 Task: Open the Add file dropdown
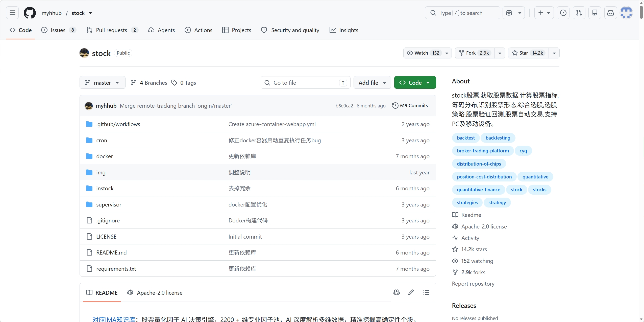coord(372,82)
